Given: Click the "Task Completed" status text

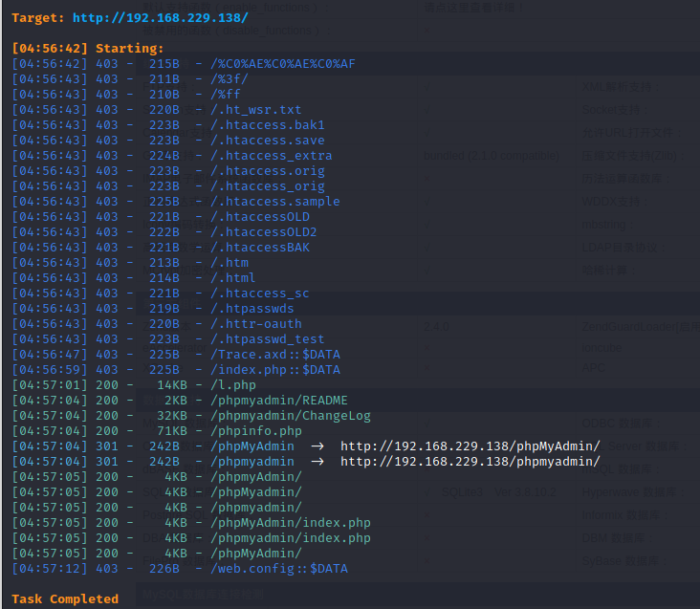Looking at the screenshot, I should coord(65,598).
